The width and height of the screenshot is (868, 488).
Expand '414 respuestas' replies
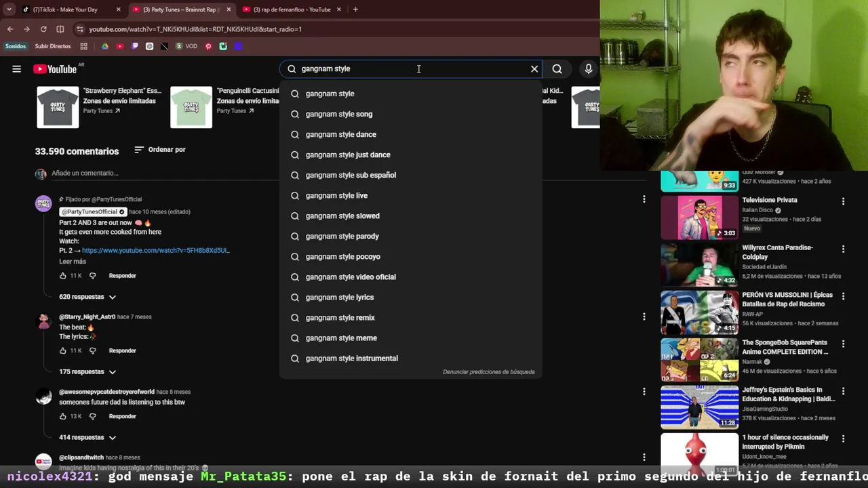(x=87, y=437)
